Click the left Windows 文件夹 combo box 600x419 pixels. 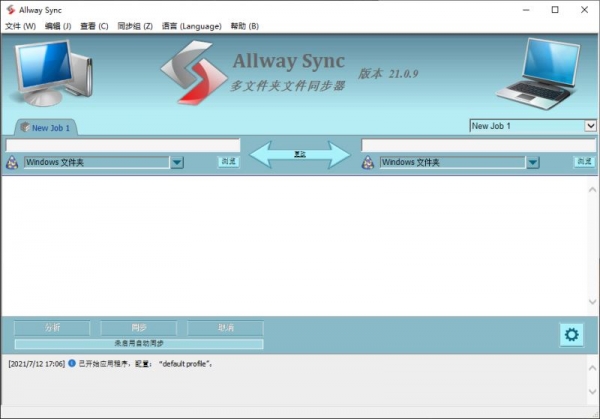coord(104,163)
